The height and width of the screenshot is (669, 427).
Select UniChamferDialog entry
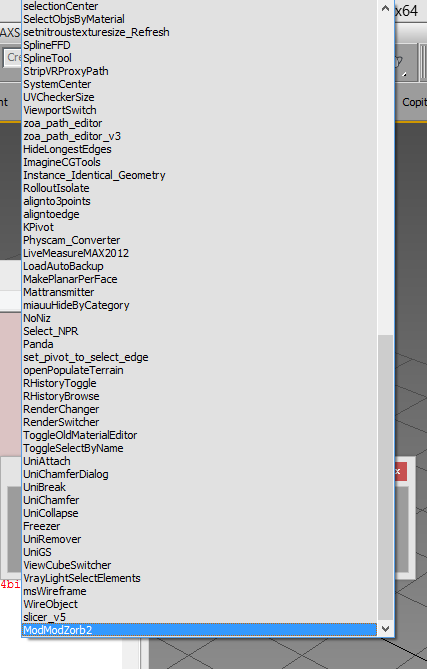click(199, 474)
